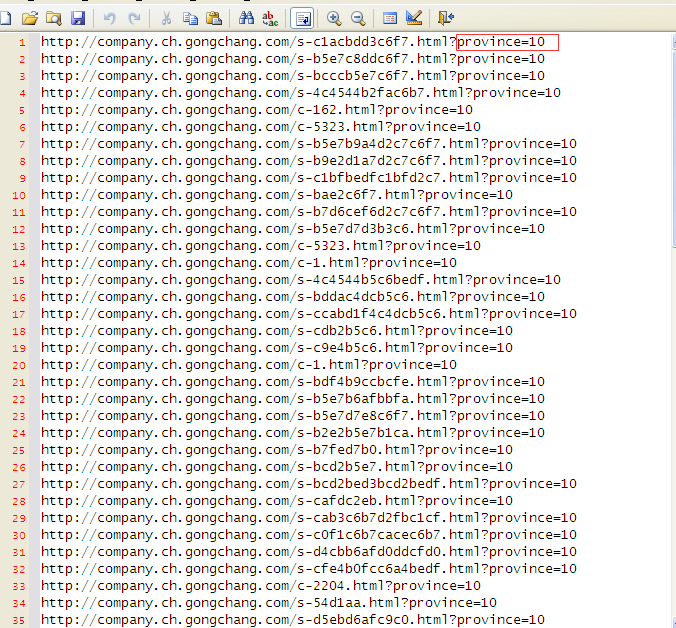Screen dimensions: 676x628
Task: Save the file with floppy disk icon
Action: (77, 18)
